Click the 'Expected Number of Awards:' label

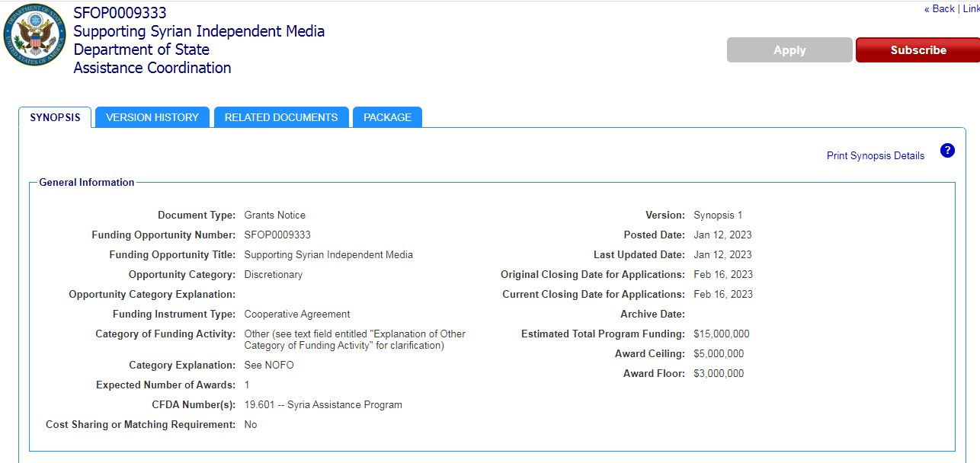[x=166, y=385]
